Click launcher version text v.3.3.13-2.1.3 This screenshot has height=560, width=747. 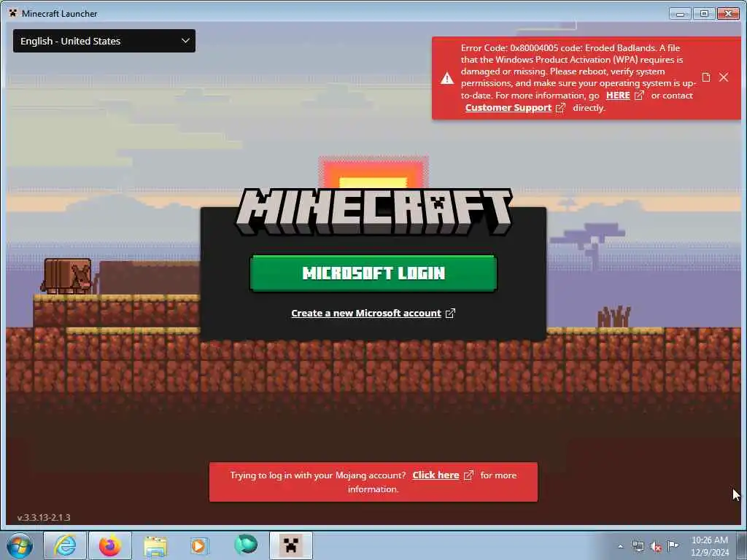click(44, 517)
